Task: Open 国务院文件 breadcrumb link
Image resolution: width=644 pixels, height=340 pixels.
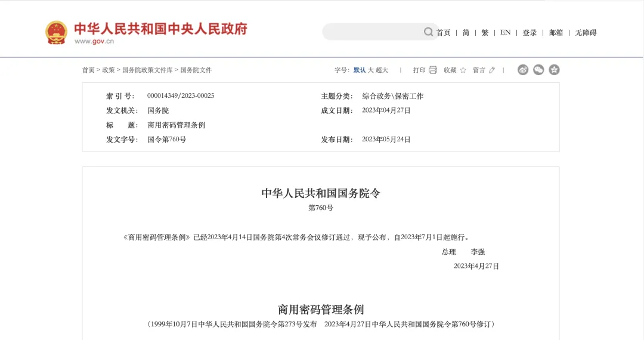Action: pos(196,70)
